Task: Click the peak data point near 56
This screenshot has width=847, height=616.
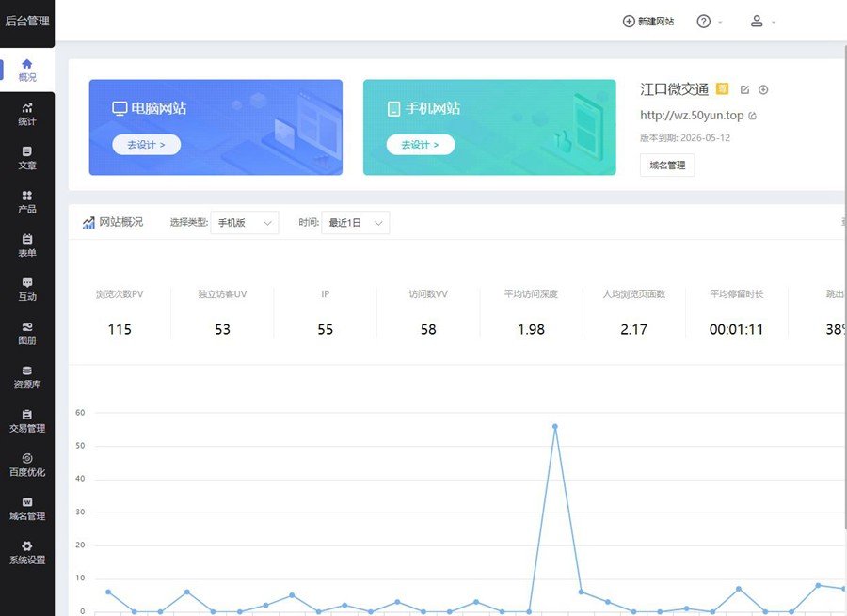Action: coord(554,427)
